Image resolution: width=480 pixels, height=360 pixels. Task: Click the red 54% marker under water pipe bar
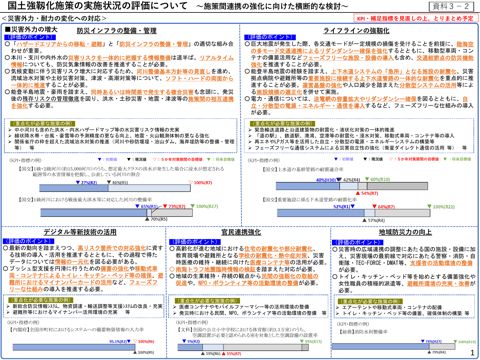click(367, 193)
